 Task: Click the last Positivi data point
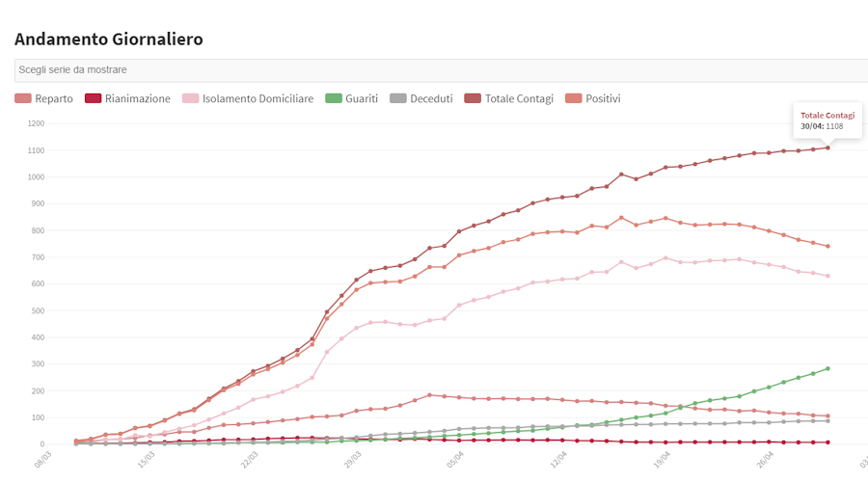click(827, 246)
